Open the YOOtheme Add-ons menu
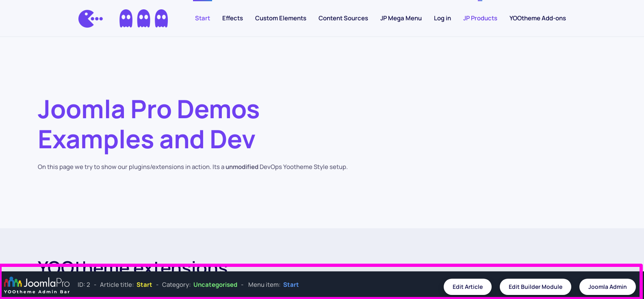This screenshot has width=644, height=299. (538, 18)
